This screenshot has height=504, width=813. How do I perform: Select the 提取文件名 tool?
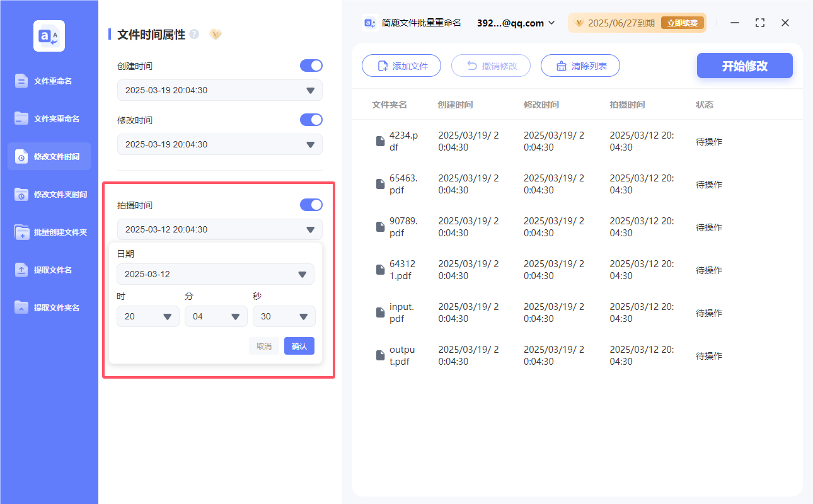click(x=49, y=270)
